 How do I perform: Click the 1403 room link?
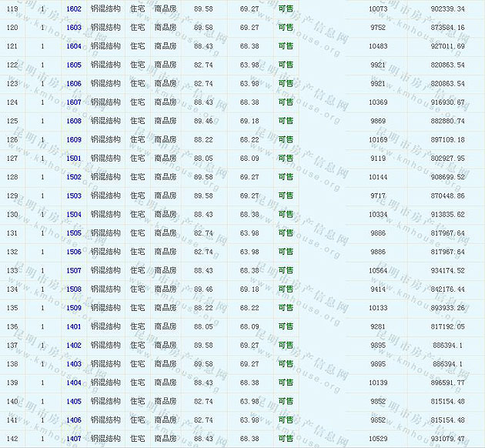point(74,364)
